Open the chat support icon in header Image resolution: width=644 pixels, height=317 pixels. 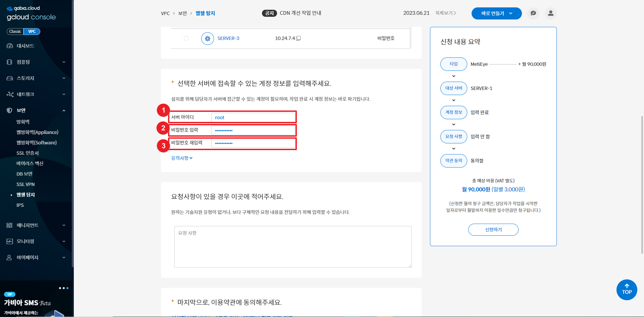[533, 13]
